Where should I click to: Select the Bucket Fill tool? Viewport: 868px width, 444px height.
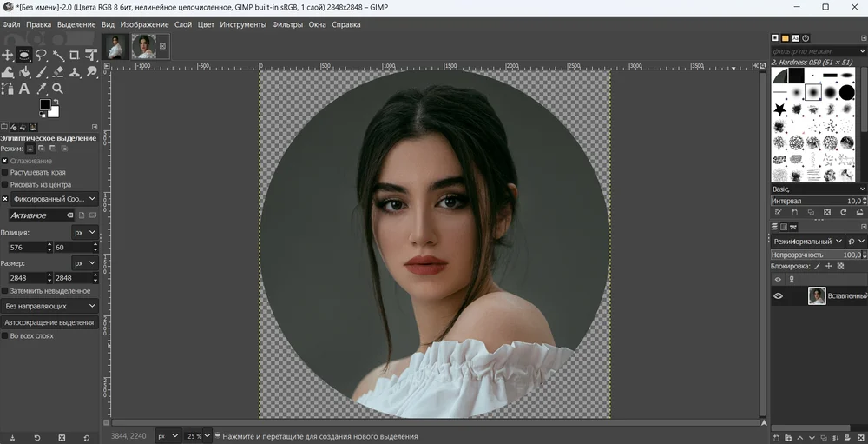point(23,71)
